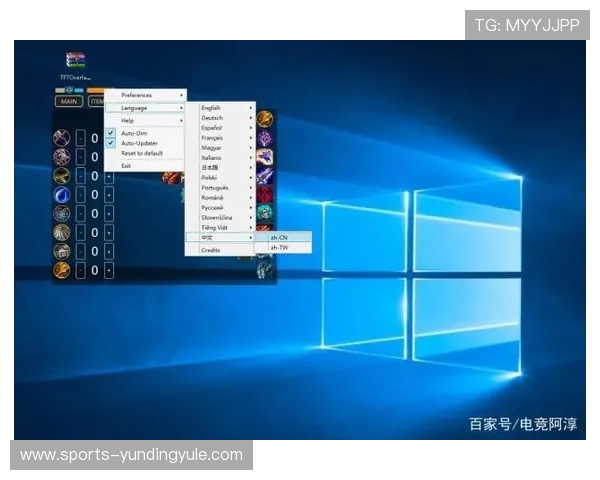Click Exit in the context menu
The image size is (600, 480).
click(126, 166)
